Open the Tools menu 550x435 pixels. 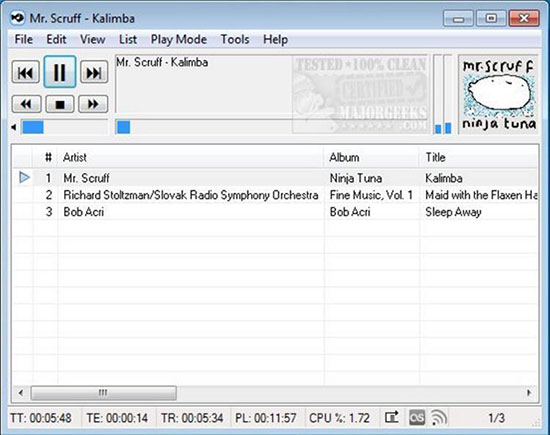[235, 39]
